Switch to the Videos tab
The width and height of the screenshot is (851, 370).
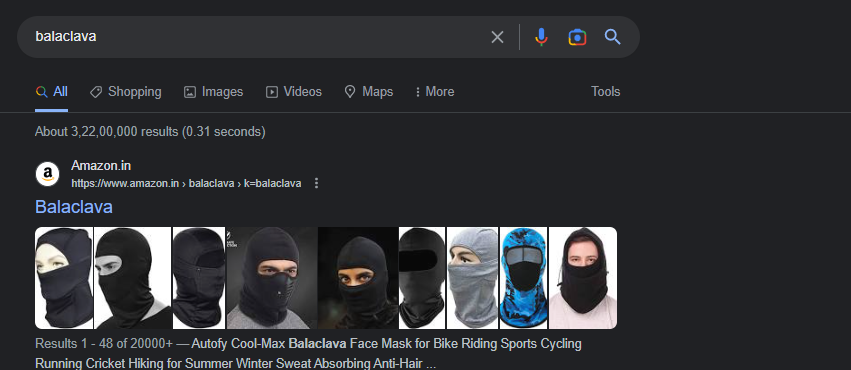294,92
